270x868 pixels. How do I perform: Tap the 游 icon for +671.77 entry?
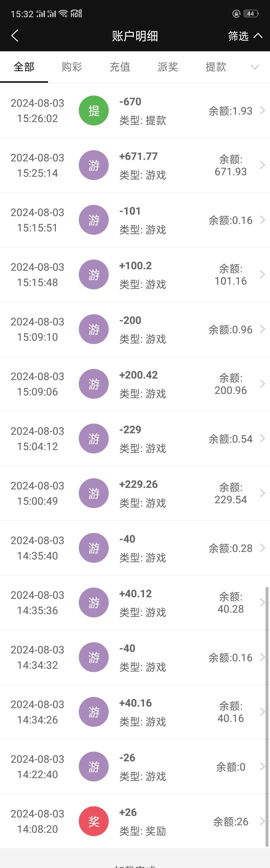click(x=94, y=165)
